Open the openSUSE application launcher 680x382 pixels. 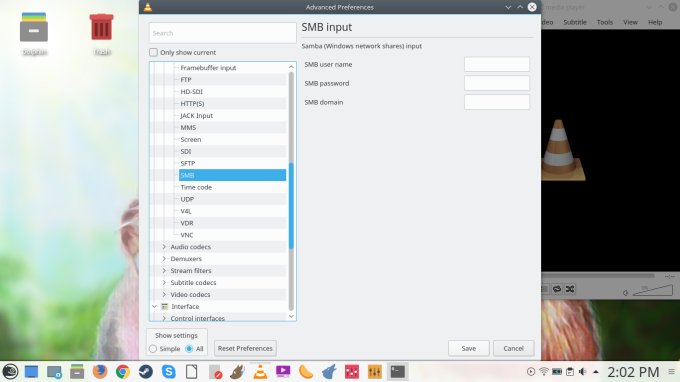[10, 372]
